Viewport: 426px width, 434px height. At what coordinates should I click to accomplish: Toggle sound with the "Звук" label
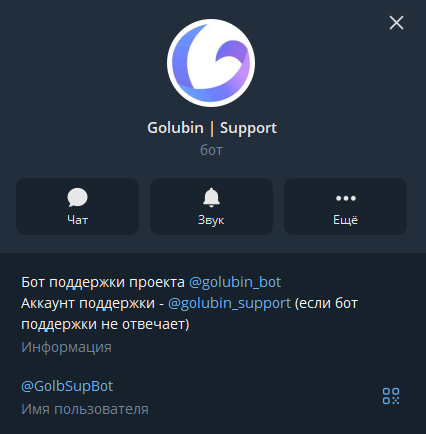(211, 220)
